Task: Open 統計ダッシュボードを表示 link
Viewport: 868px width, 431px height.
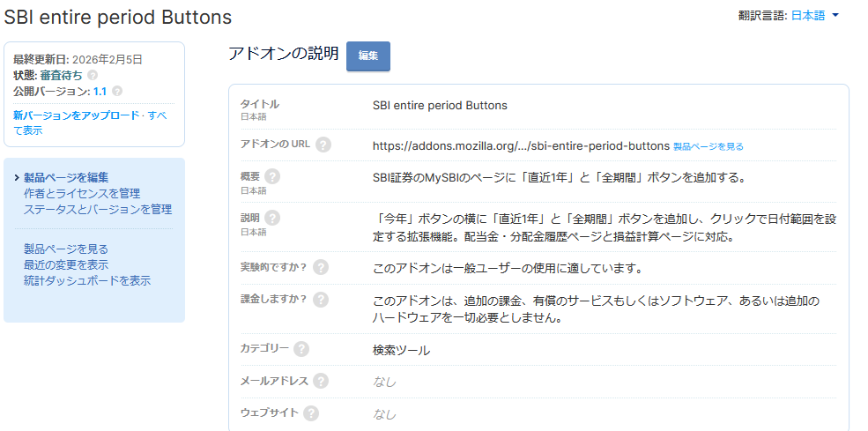Action: pyautogui.click(x=86, y=280)
